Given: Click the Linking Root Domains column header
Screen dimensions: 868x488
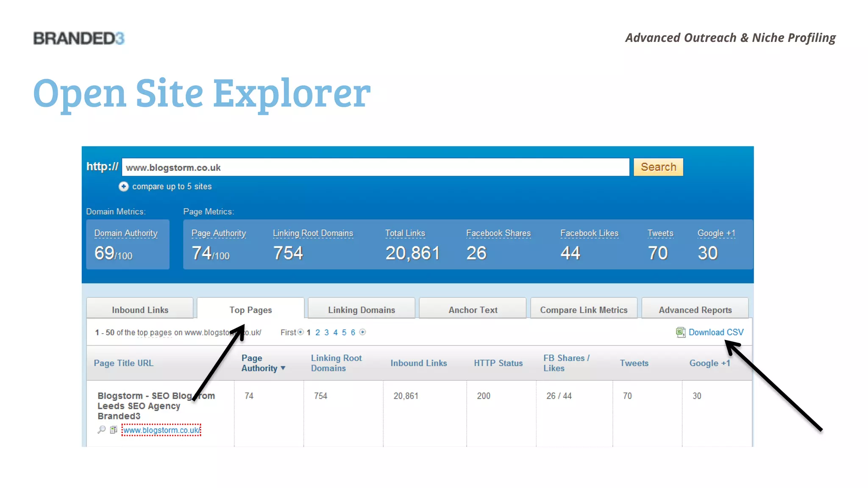Looking at the screenshot, I should point(337,363).
